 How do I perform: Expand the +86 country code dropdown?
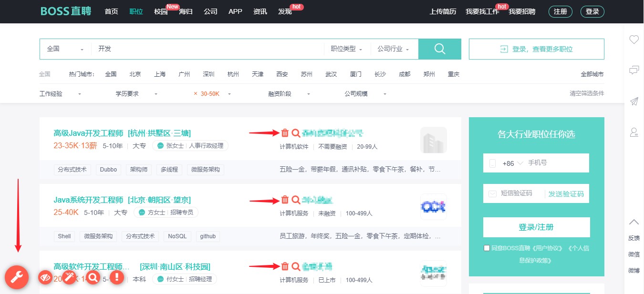point(512,163)
